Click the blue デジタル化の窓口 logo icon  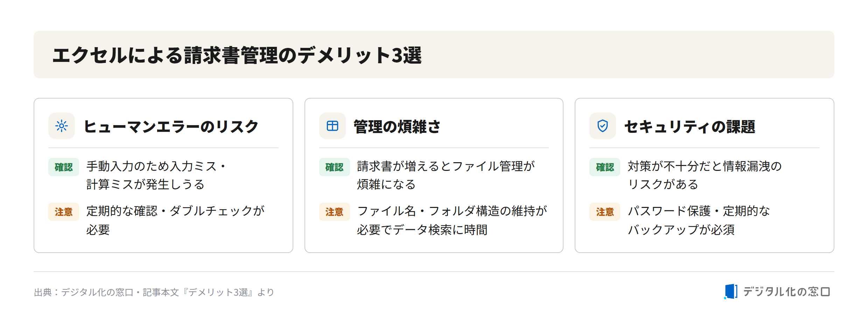(730, 291)
